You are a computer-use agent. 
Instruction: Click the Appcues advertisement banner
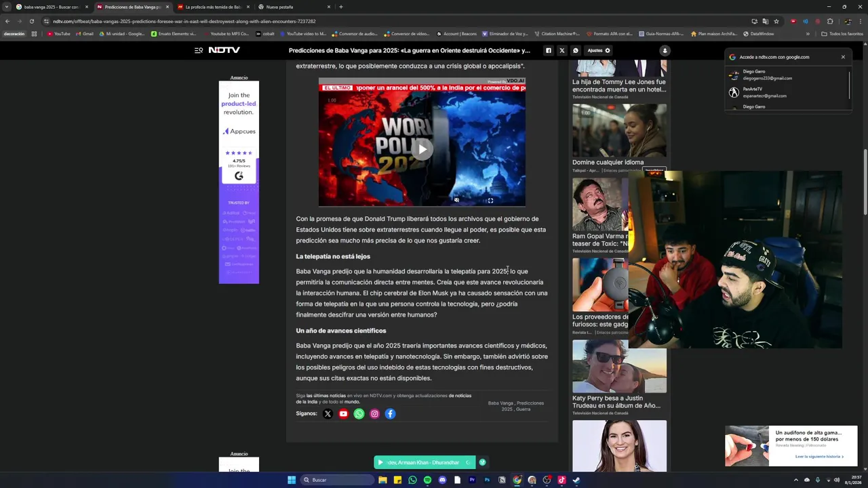point(239,182)
